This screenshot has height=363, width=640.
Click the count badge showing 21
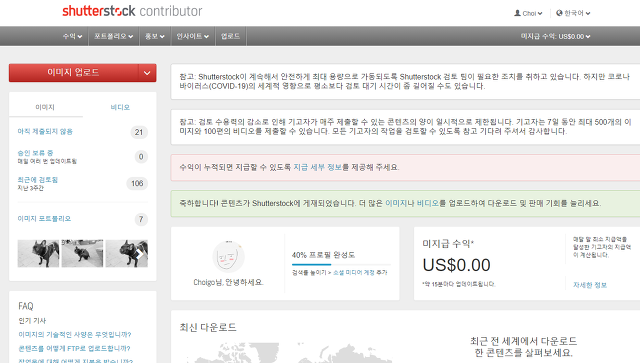[x=139, y=132]
